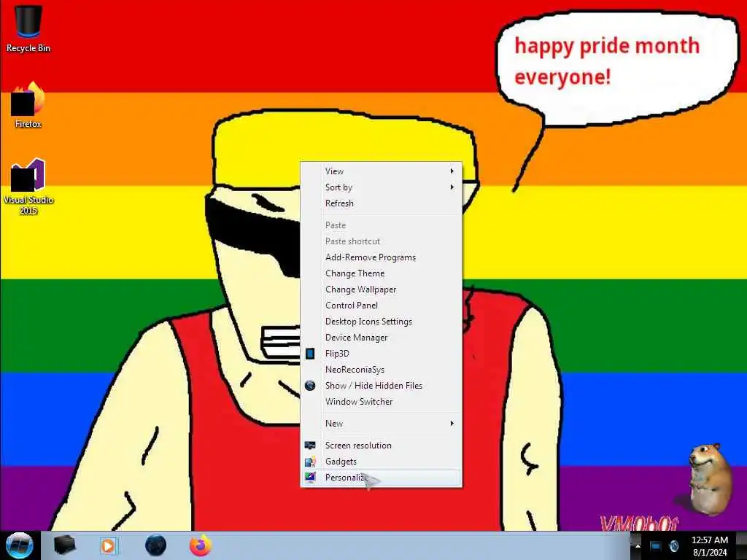Select the Firefox desktop shortcut

pyautogui.click(x=28, y=105)
